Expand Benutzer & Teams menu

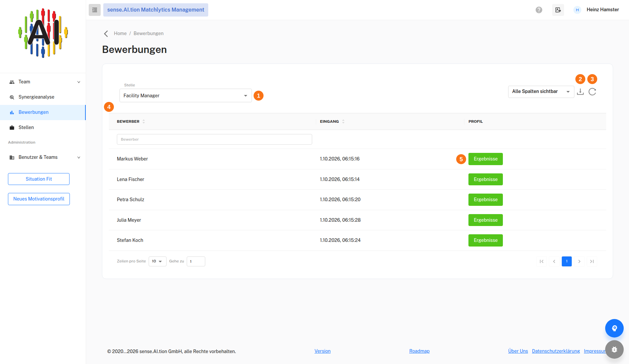point(43,157)
